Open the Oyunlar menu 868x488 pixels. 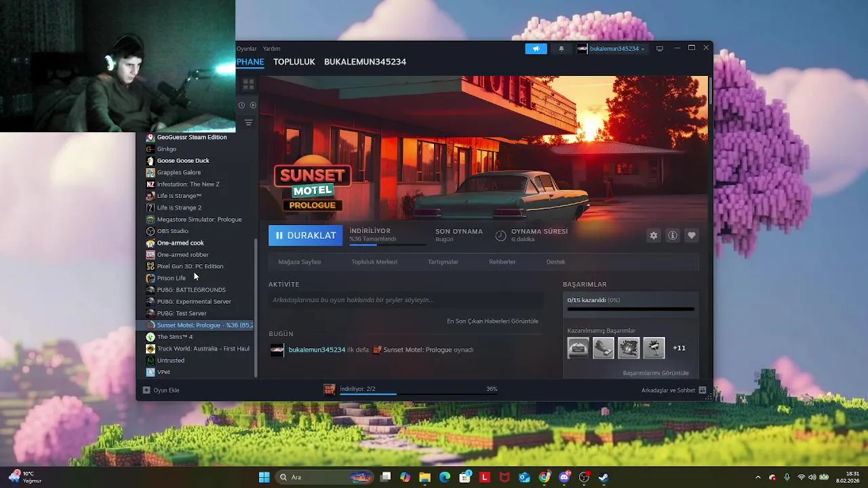(247, 49)
